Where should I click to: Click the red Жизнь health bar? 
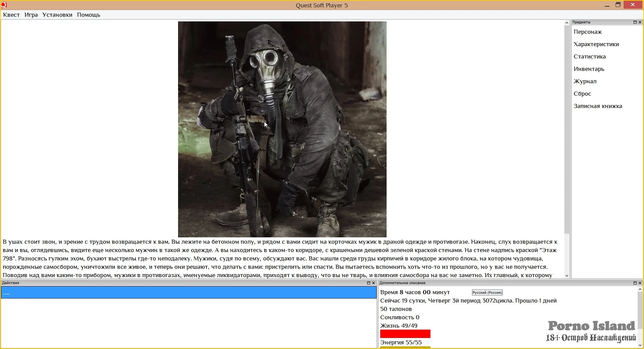(x=405, y=334)
